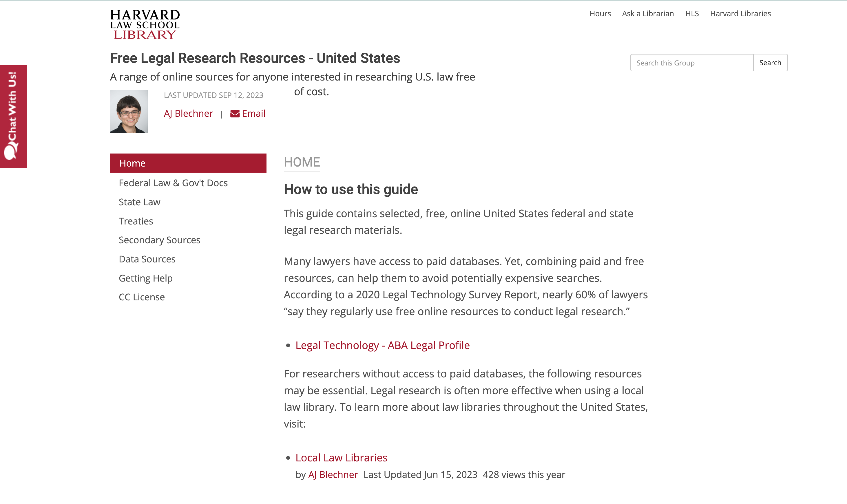Open the CC License page
Image resolution: width=847 pixels, height=504 pixels.
pyautogui.click(x=142, y=297)
